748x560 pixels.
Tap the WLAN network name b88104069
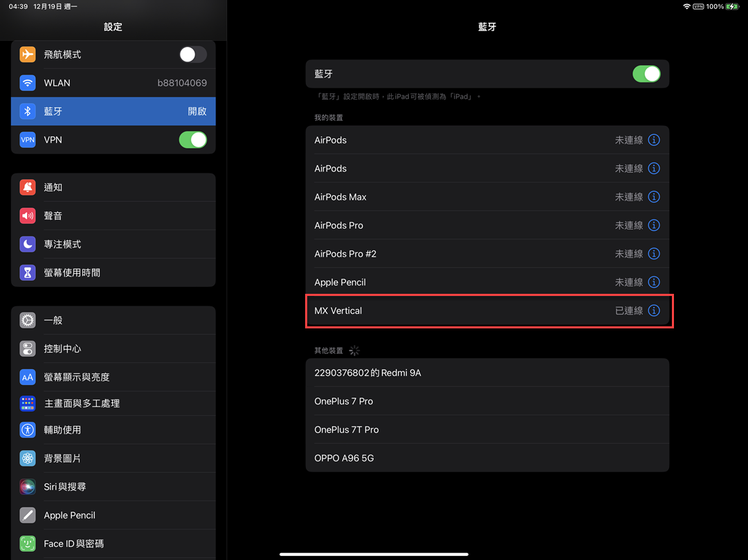(x=182, y=83)
